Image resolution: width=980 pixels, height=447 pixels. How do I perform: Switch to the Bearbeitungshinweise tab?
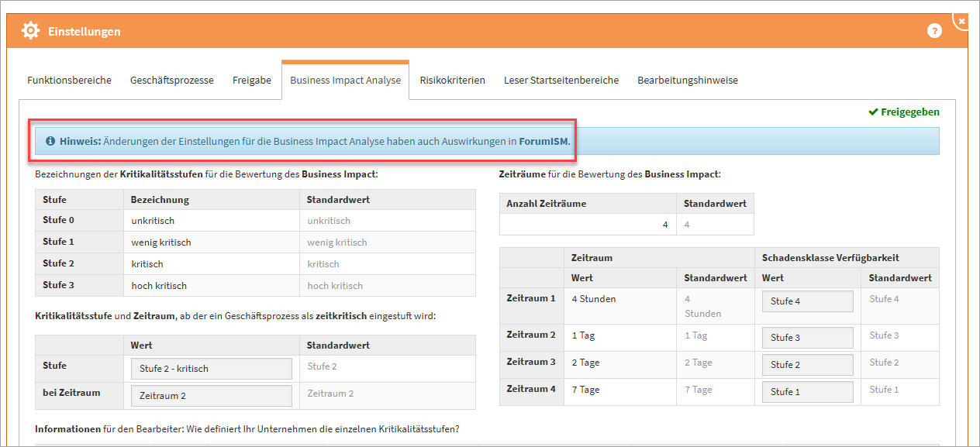[687, 81]
